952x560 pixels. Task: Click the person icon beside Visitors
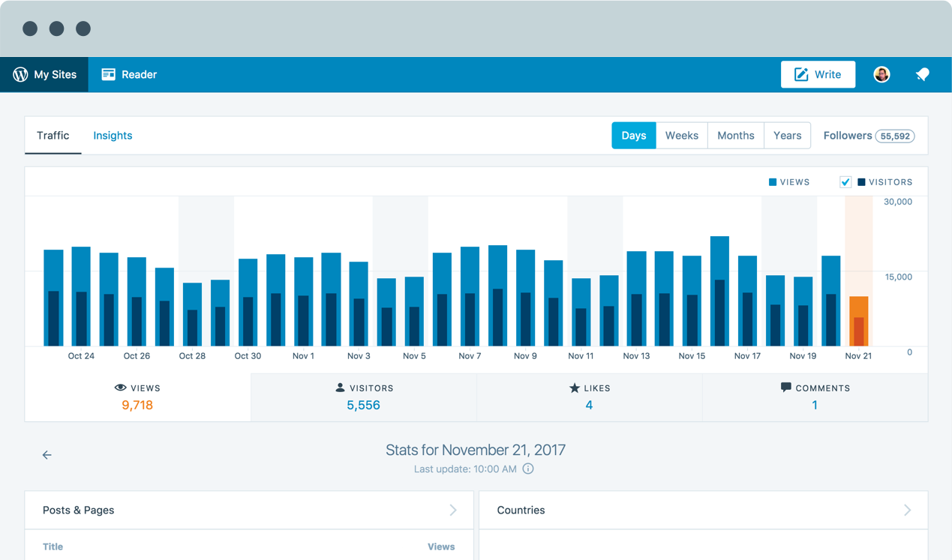[340, 388]
